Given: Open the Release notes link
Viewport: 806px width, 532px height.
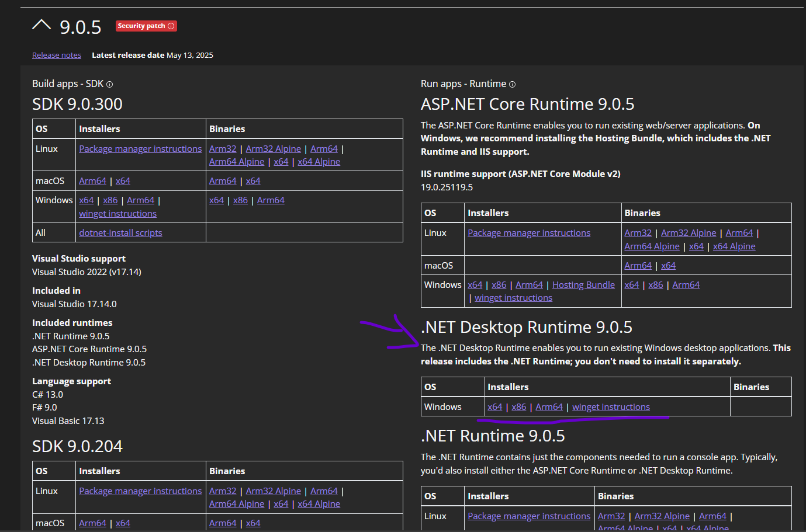Looking at the screenshot, I should click(x=56, y=54).
